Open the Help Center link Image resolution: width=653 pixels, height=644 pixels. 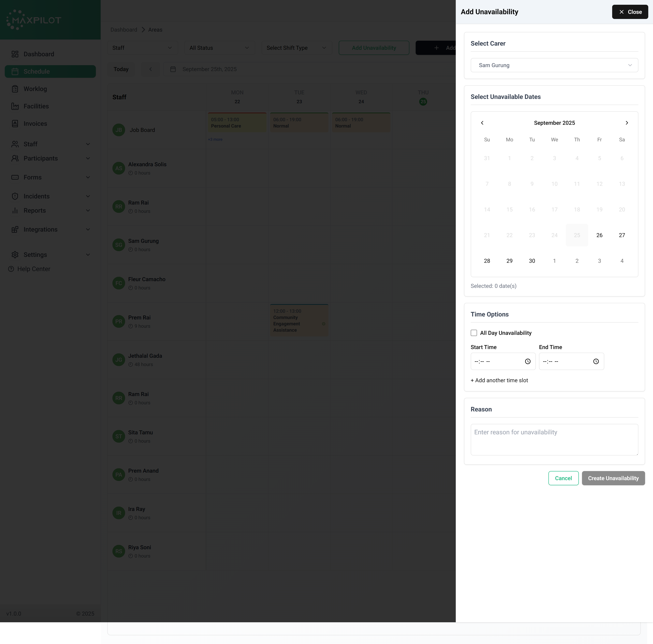[x=34, y=269]
